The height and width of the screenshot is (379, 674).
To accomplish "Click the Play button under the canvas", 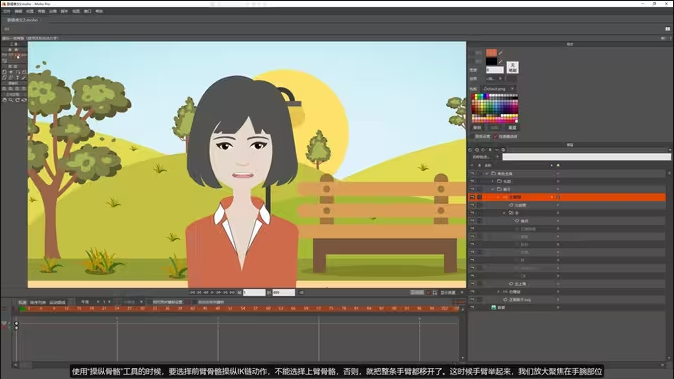I will [x=212, y=292].
